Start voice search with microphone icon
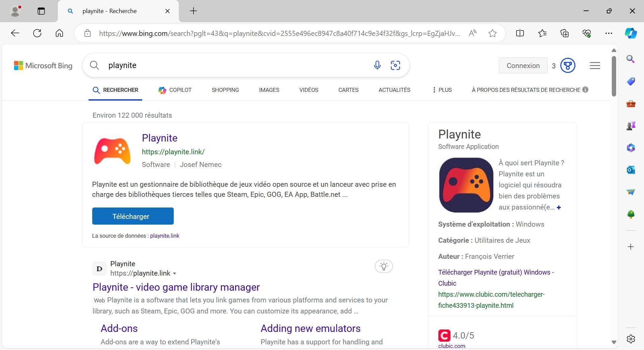The height and width of the screenshot is (350, 644). click(x=377, y=65)
